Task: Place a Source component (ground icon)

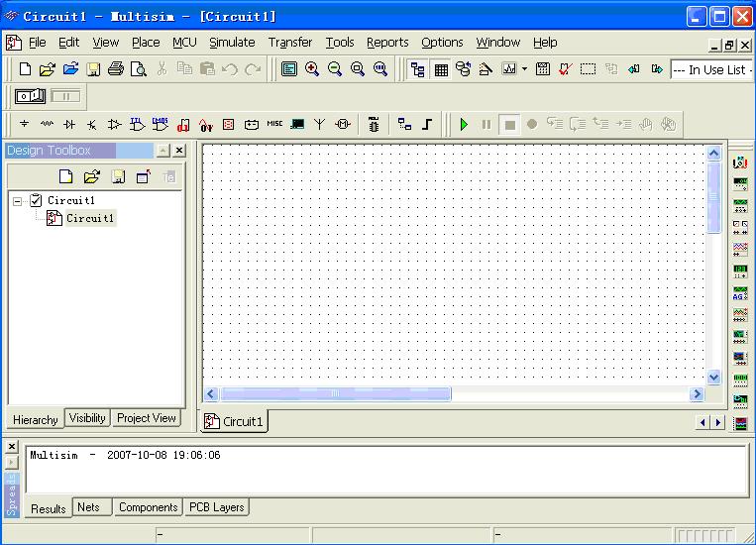Action: 24,124
